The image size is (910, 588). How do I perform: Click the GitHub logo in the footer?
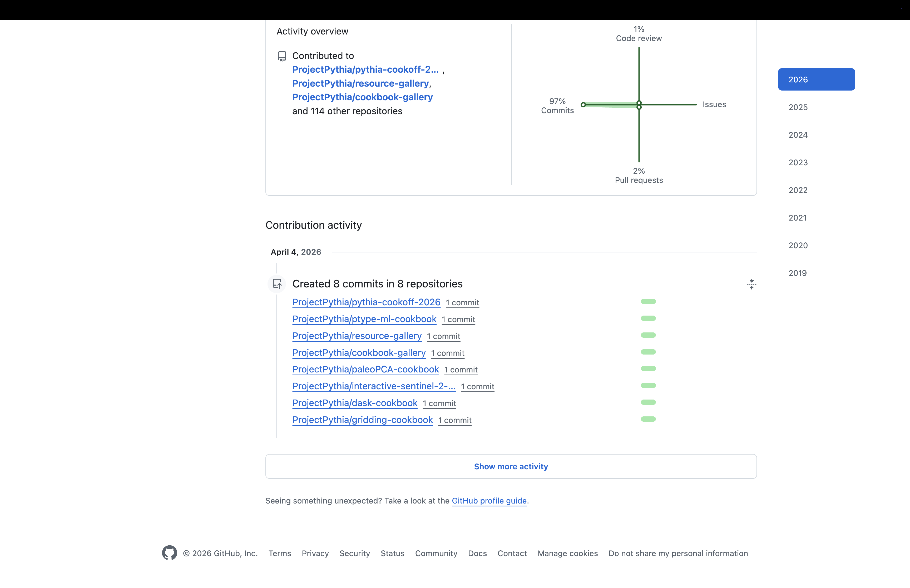[x=169, y=553]
